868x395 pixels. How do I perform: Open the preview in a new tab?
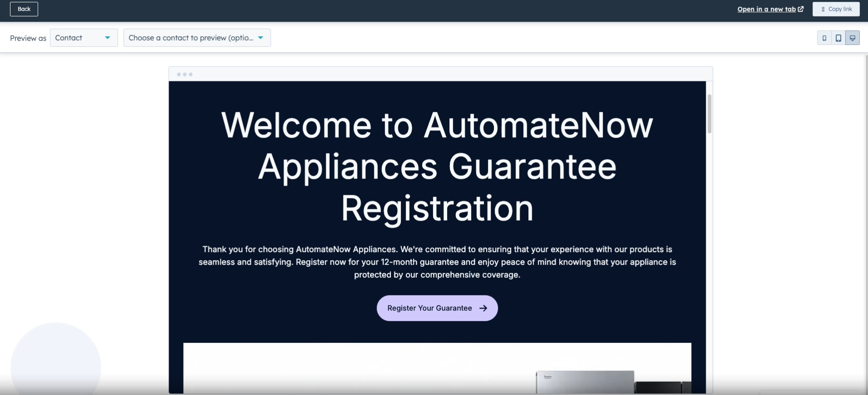coord(766,9)
